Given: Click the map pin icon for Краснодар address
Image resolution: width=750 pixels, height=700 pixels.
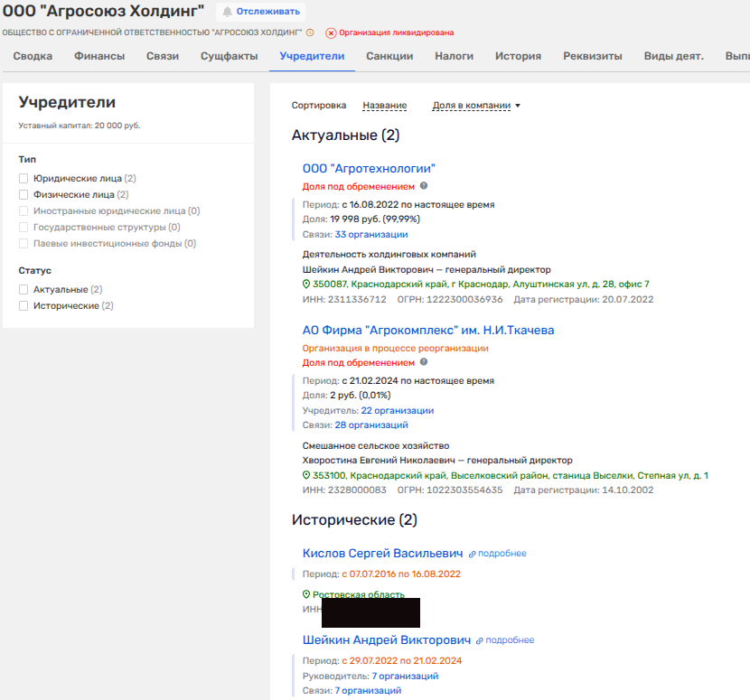Looking at the screenshot, I should [306, 285].
